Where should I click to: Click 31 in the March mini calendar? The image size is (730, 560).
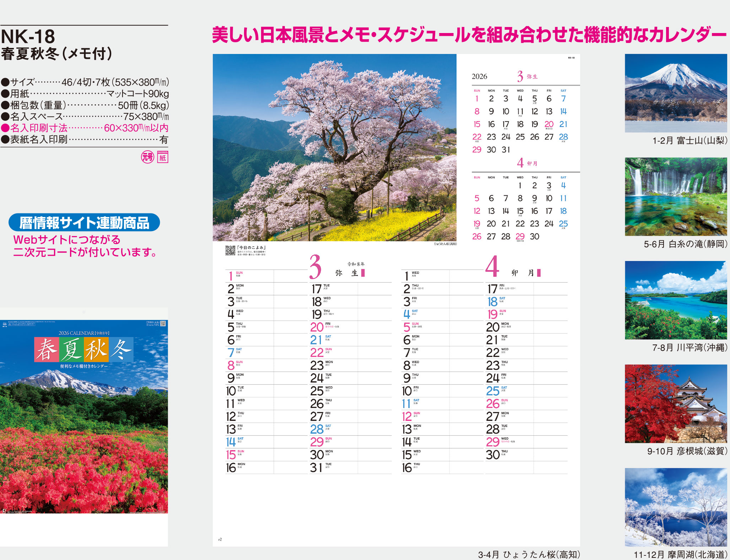pos(506,150)
